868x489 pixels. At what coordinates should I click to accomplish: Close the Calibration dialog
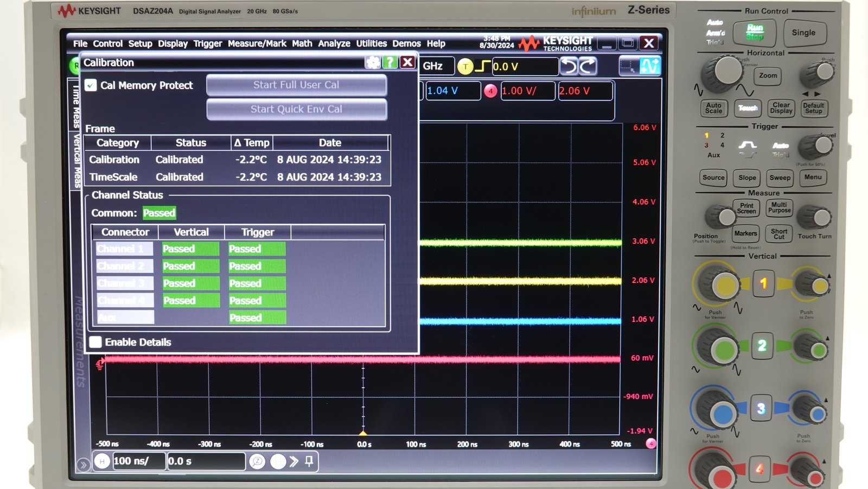407,62
